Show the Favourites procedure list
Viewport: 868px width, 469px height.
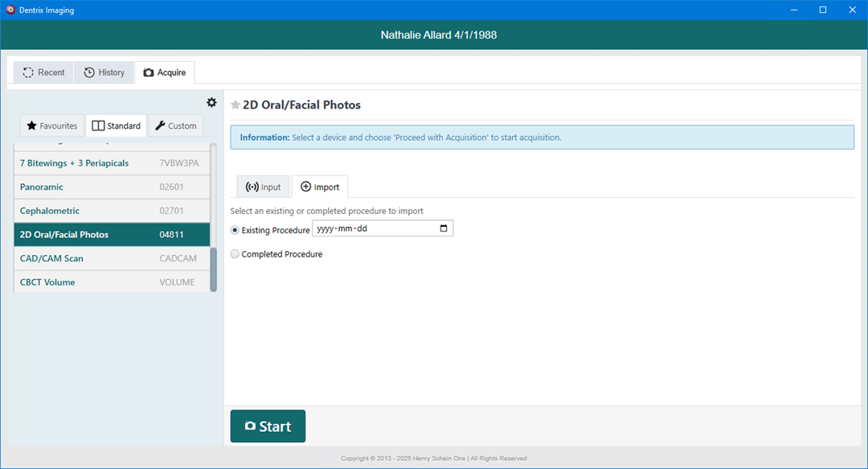click(52, 125)
